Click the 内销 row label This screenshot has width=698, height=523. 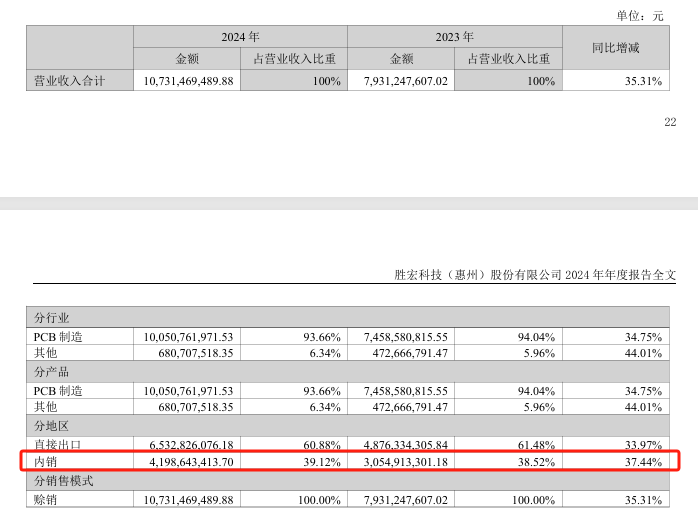pos(45,462)
